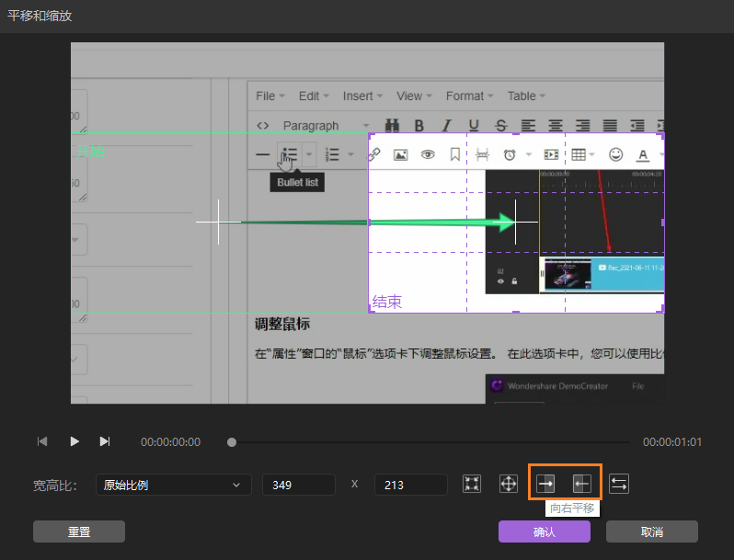Click the playback progress slider handle
The image size is (734, 560).
[x=232, y=442]
